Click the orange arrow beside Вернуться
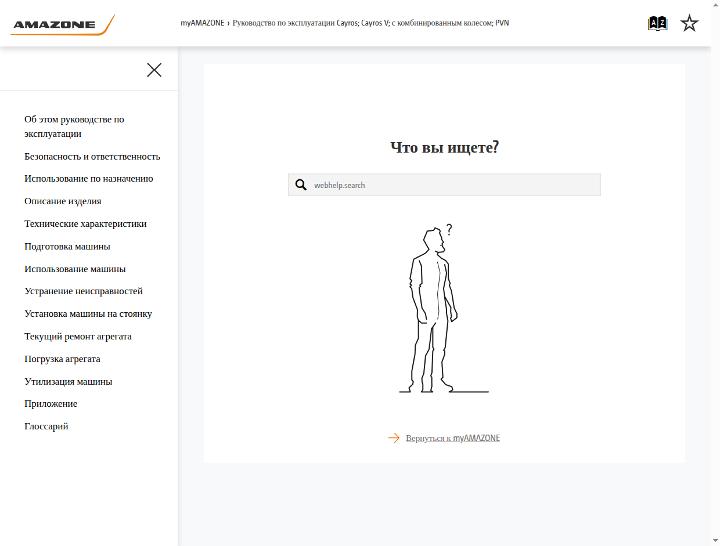The width and height of the screenshot is (720, 546). tap(394, 438)
